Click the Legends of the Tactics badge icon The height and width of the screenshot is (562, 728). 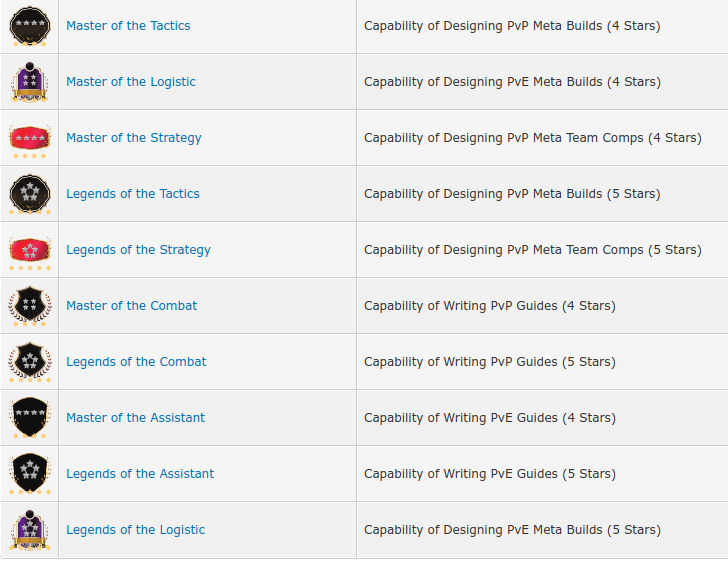click(30, 194)
